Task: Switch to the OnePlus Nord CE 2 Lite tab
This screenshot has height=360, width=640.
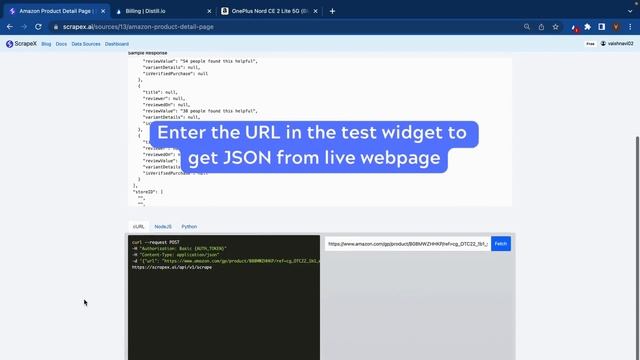Action: 269,11
